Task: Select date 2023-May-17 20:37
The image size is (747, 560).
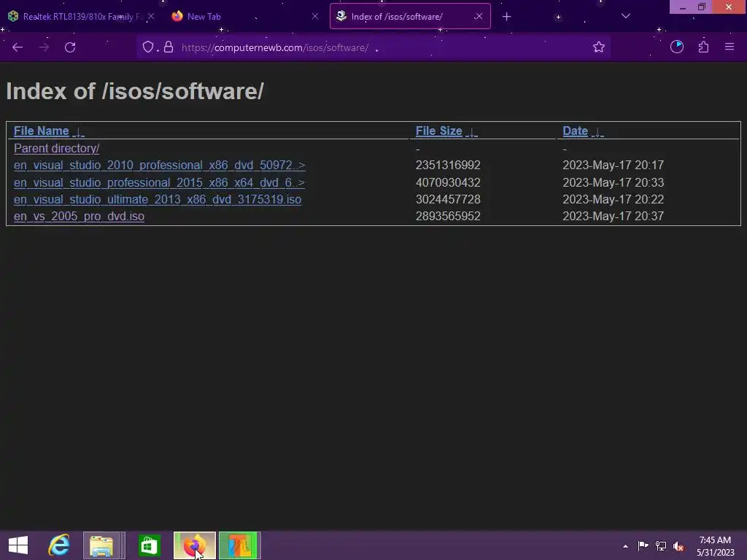Action: pos(613,216)
